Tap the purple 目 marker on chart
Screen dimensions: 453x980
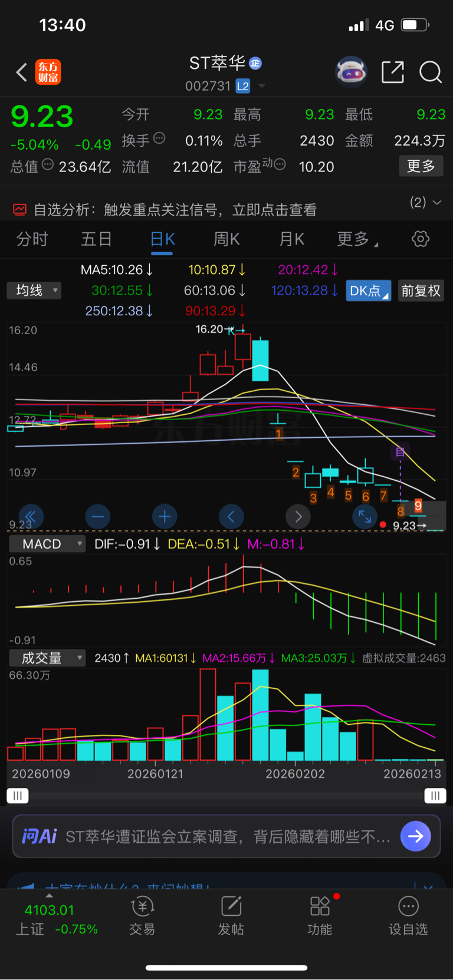pos(400,452)
